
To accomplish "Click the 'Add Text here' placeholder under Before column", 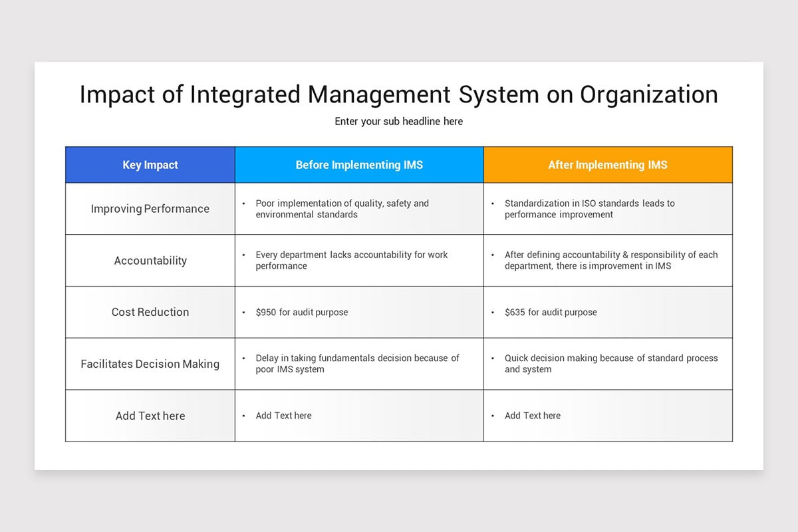I will [x=283, y=416].
